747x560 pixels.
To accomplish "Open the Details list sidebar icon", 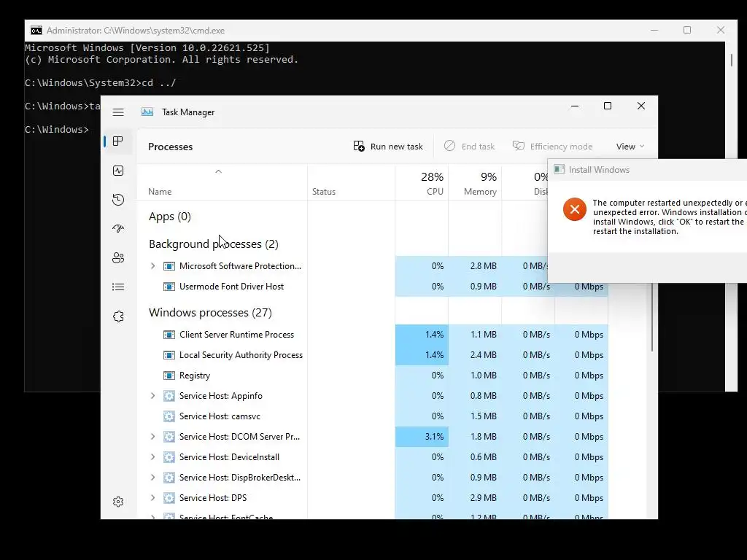I will pos(118,287).
